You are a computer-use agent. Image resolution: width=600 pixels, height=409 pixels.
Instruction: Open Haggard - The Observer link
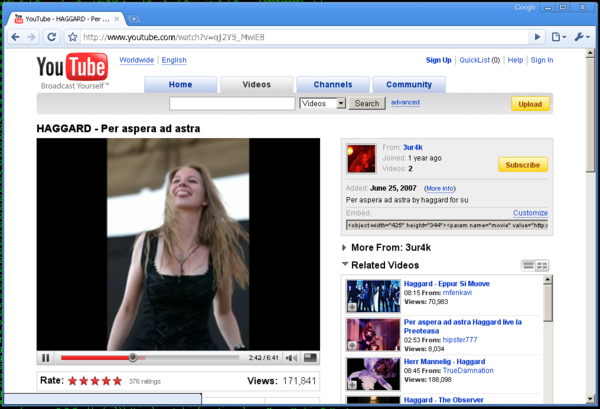coord(443,400)
